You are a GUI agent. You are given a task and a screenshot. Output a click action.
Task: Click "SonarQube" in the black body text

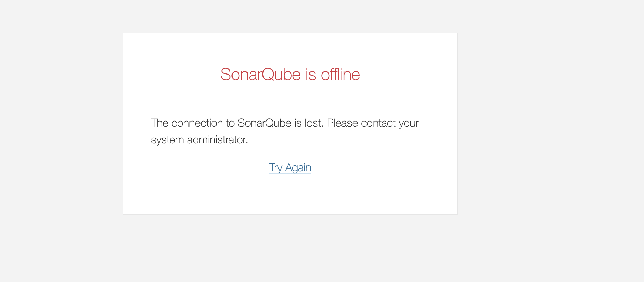pyautogui.click(x=264, y=123)
